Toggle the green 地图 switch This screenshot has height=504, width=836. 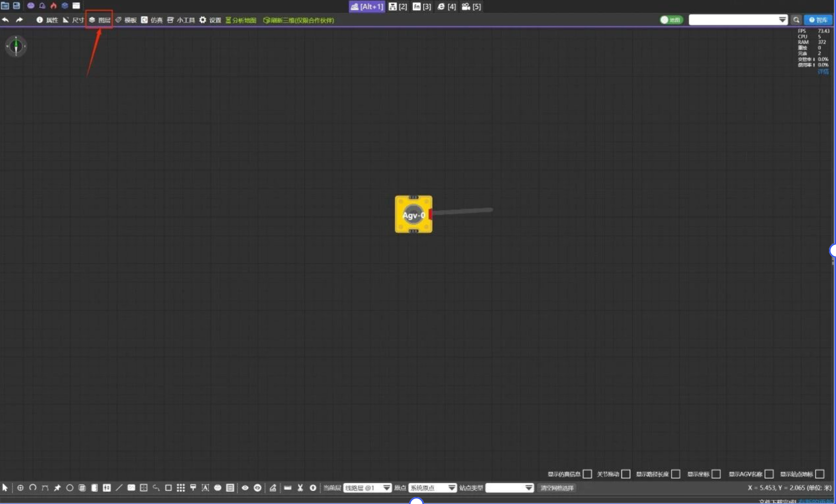pos(671,20)
